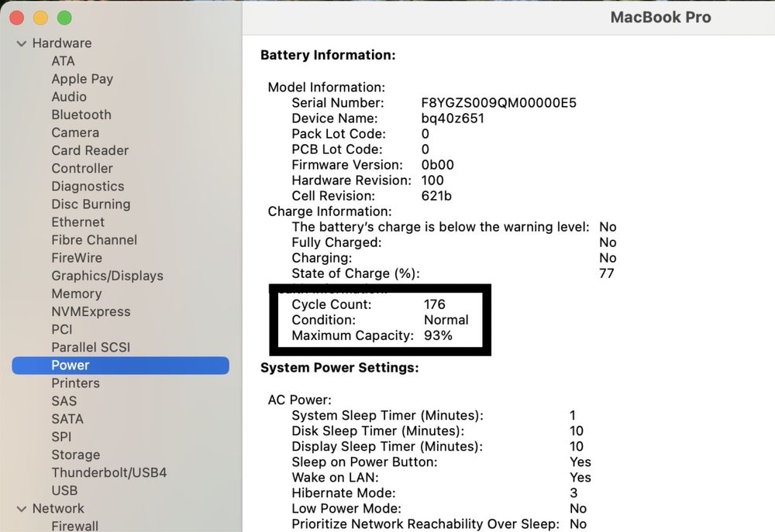Click the Pack Lot Code label
This screenshot has width=775, height=532.
[339, 134]
